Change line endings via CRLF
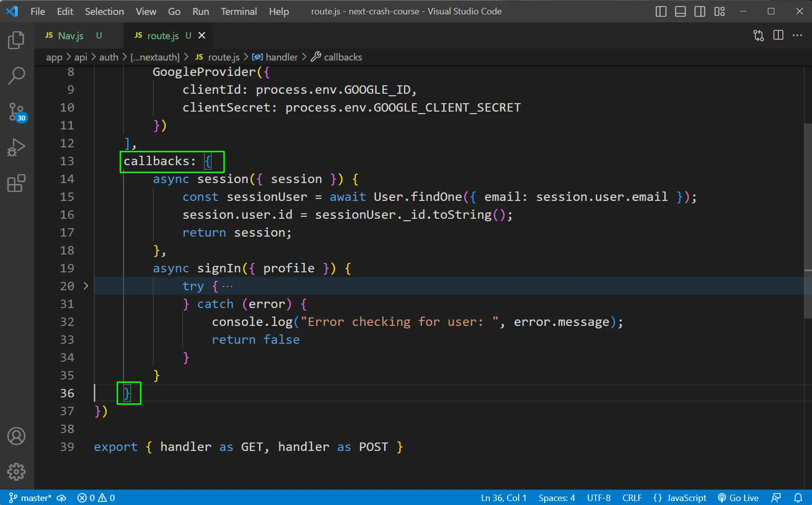This screenshot has width=812, height=505. 632,498
